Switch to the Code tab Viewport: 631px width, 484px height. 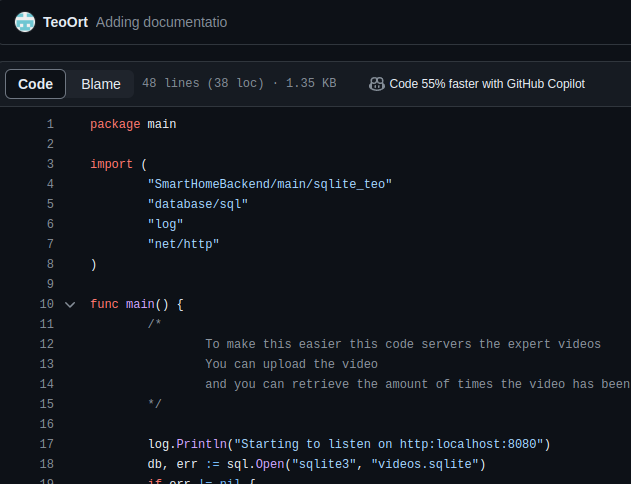(36, 84)
